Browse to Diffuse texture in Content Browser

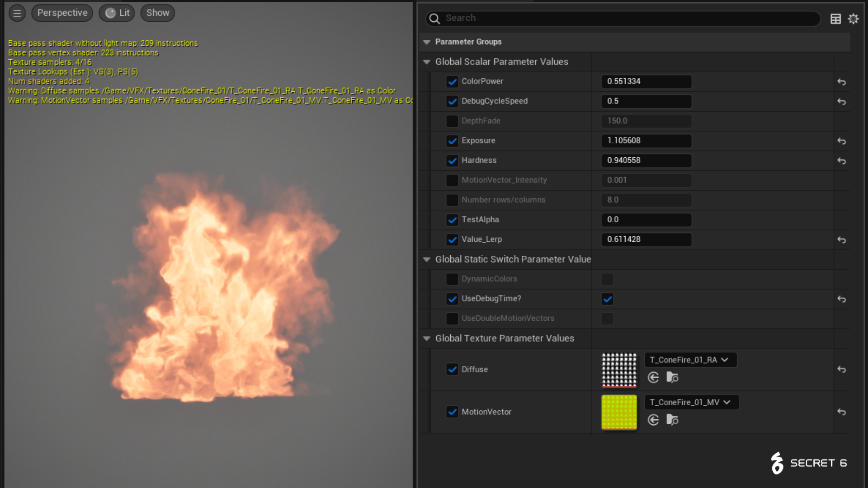(x=672, y=378)
